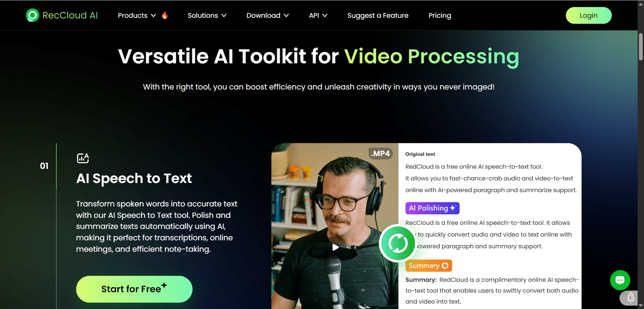Click the AI Polishing purple badge

click(432, 208)
